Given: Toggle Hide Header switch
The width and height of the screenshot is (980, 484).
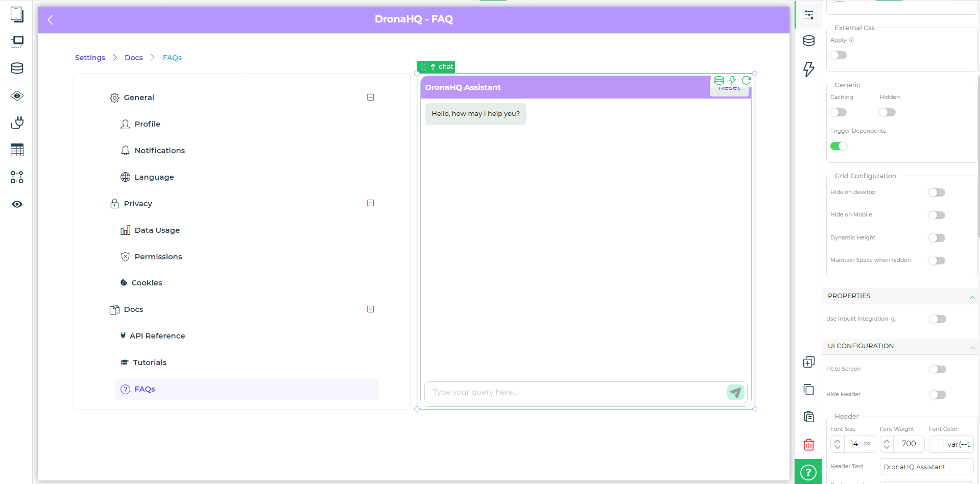Looking at the screenshot, I should (x=938, y=395).
